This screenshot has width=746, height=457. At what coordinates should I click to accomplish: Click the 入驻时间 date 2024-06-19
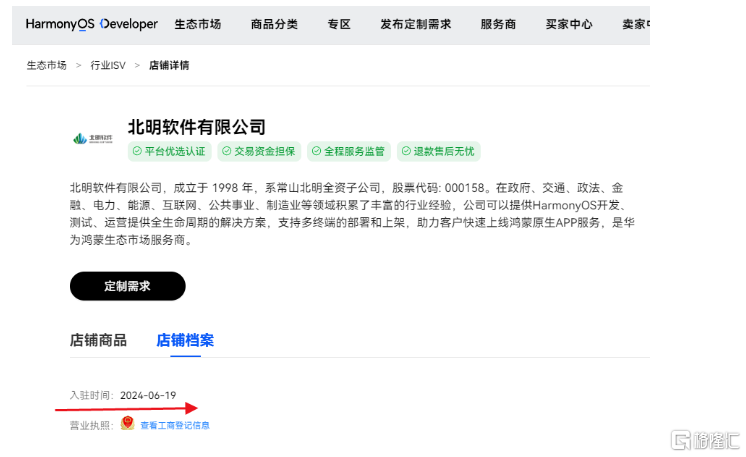point(148,395)
